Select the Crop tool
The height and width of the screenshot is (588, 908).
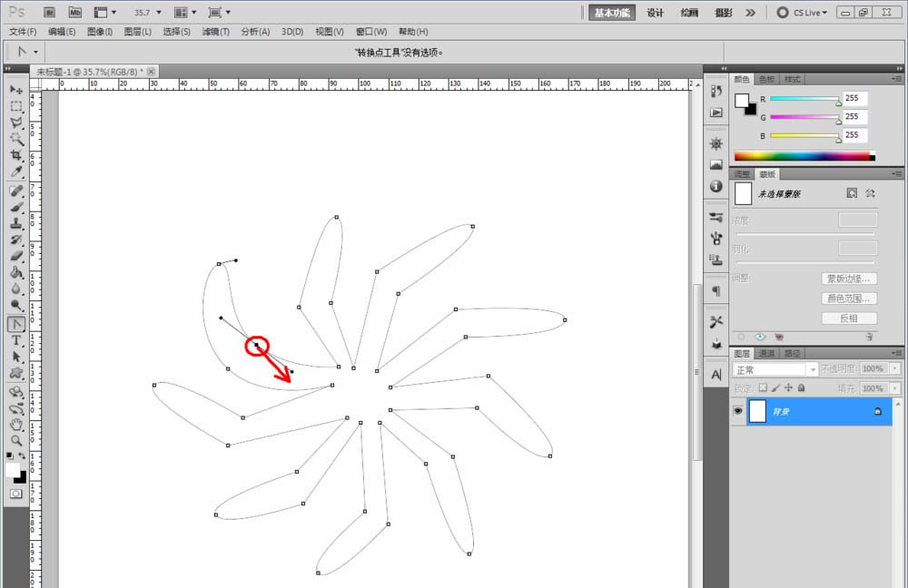coord(16,155)
